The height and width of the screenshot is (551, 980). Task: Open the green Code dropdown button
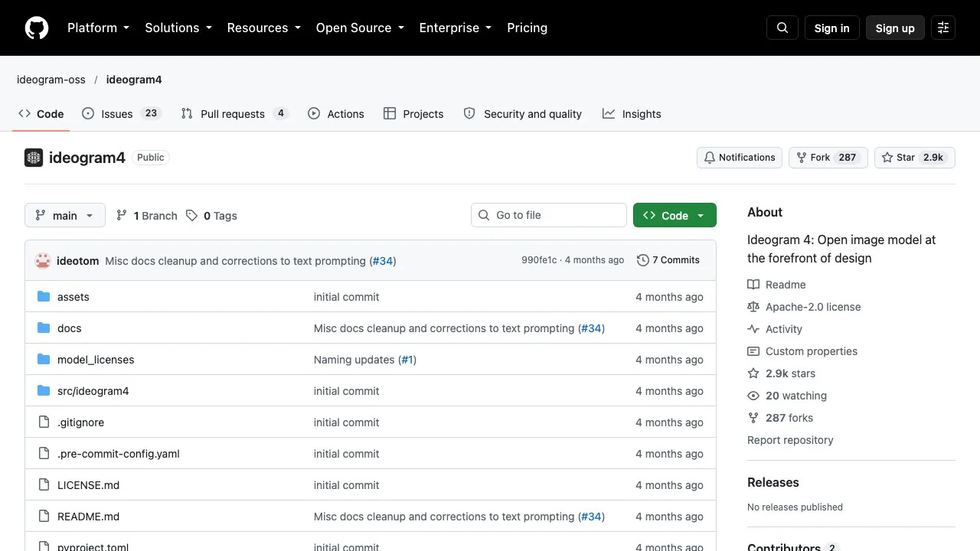675,216
